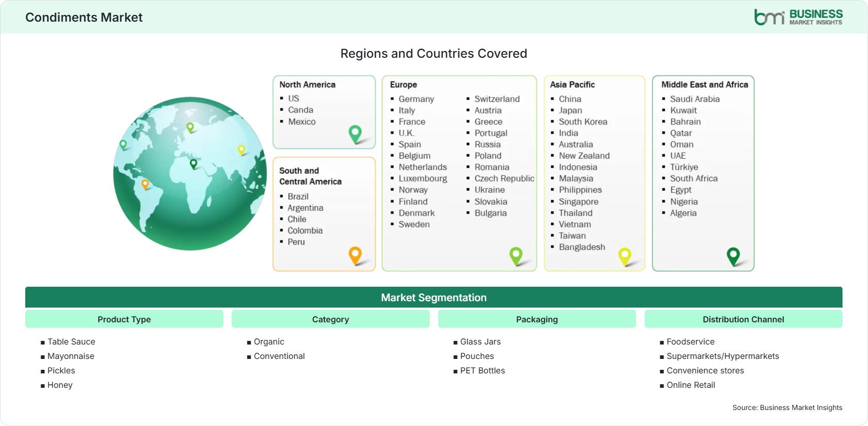The width and height of the screenshot is (868, 426).
Task: Select the Category segment header
Action: click(x=331, y=319)
